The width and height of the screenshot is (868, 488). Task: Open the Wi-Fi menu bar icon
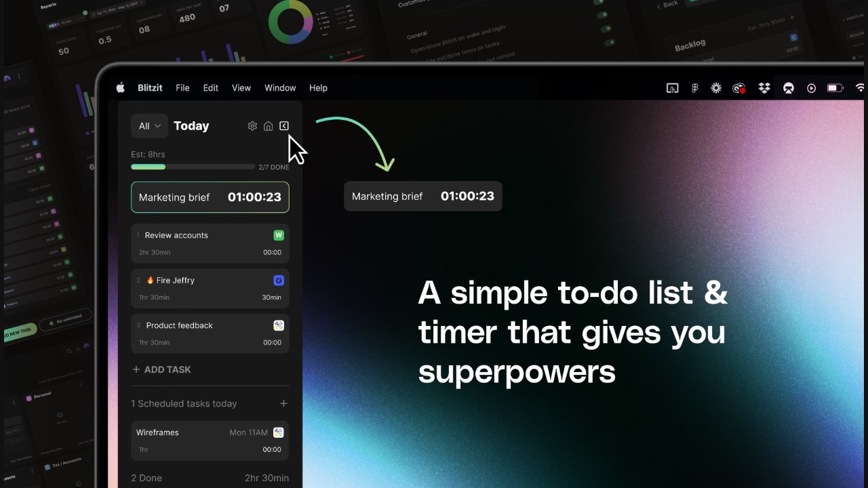pos(860,88)
